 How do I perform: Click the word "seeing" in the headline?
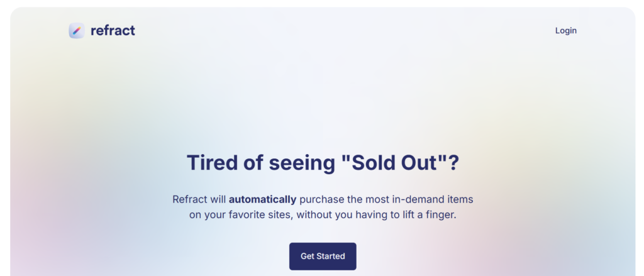click(301, 163)
